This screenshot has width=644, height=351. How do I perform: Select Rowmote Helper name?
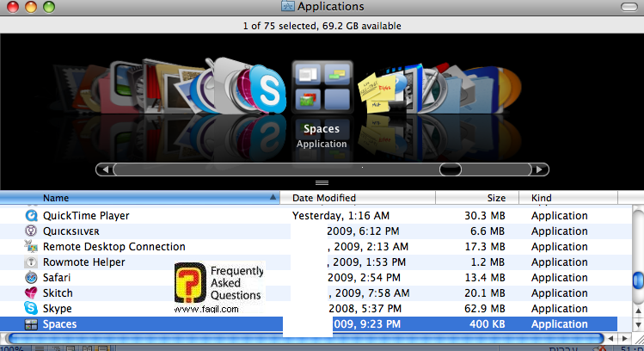[x=83, y=262]
